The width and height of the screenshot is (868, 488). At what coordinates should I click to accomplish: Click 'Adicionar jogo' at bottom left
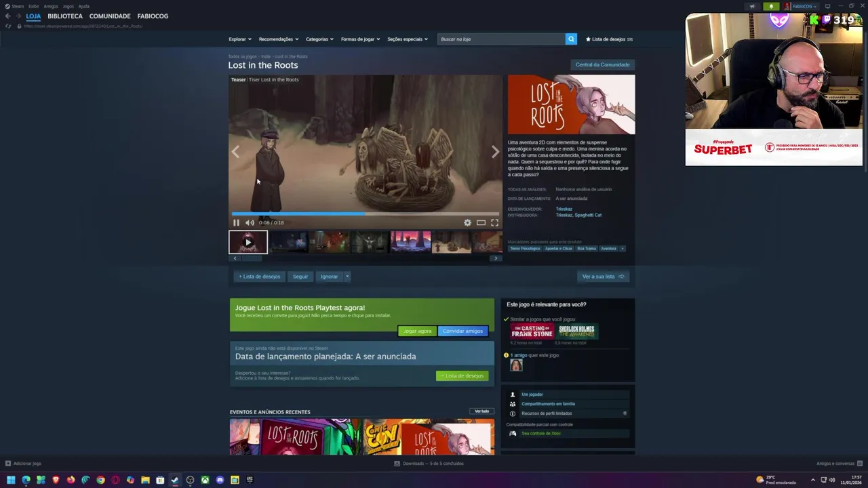(24, 464)
